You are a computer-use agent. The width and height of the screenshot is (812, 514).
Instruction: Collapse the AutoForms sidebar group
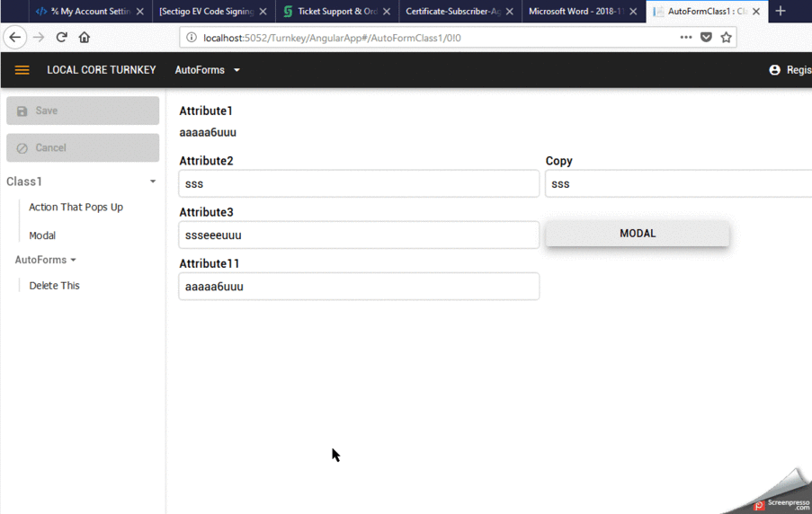click(45, 260)
